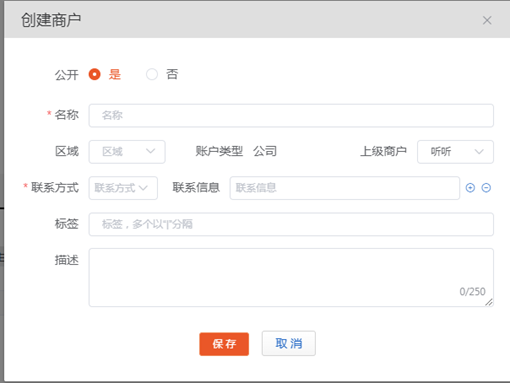The width and height of the screenshot is (510, 383).
Task: Expand the 上级商户 dropdown showing 听听
Action: tap(455, 152)
